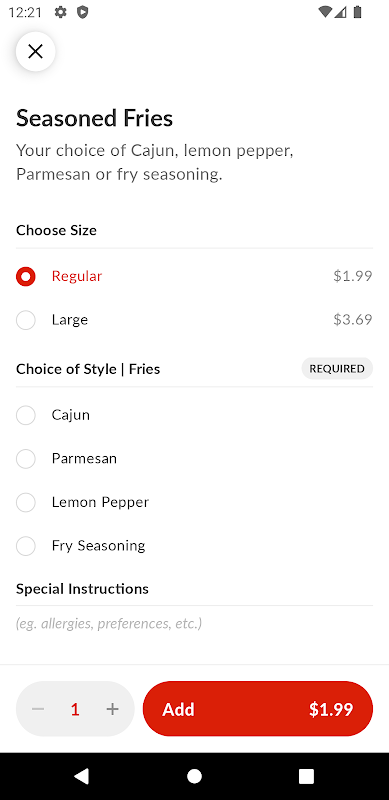Tap the plus quantity button
The height and width of the screenshot is (800, 389).
point(112,709)
